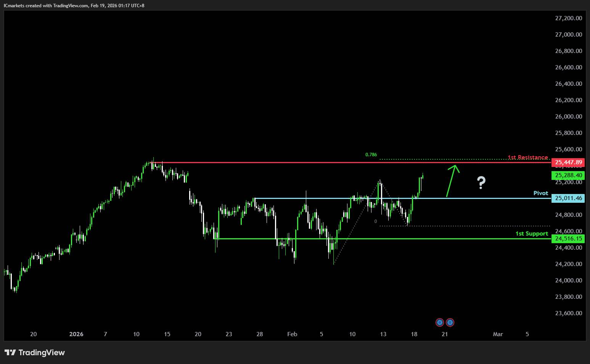This screenshot has height=364, width=590.
Task: Click the green 24,516.15 support price label
Action: tap(568, 239)
